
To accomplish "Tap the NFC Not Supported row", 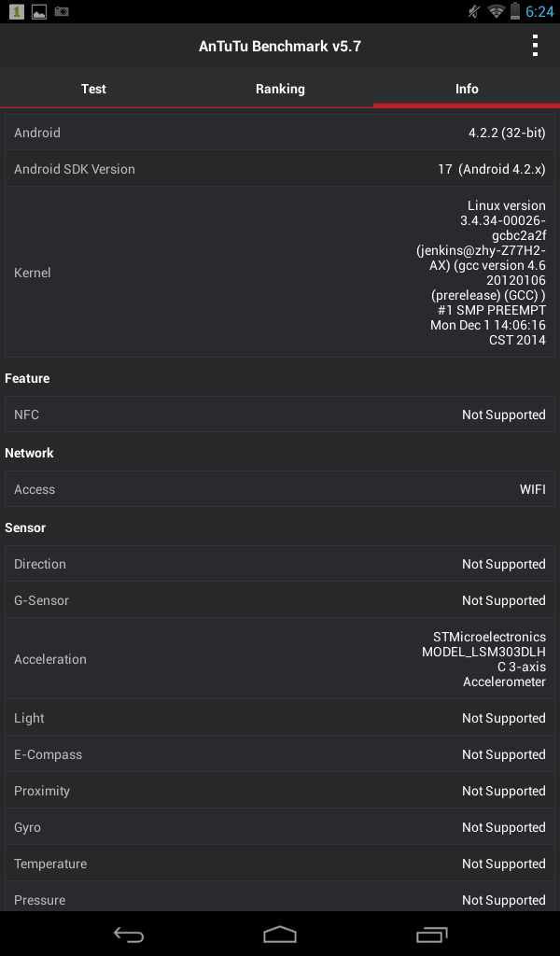I will click(280, 414).
